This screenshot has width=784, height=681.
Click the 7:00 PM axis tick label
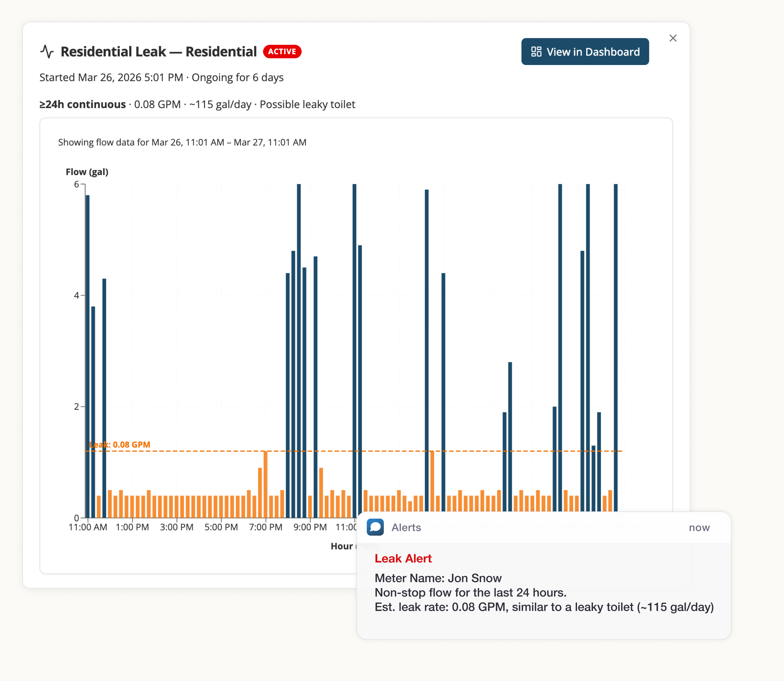266,527
